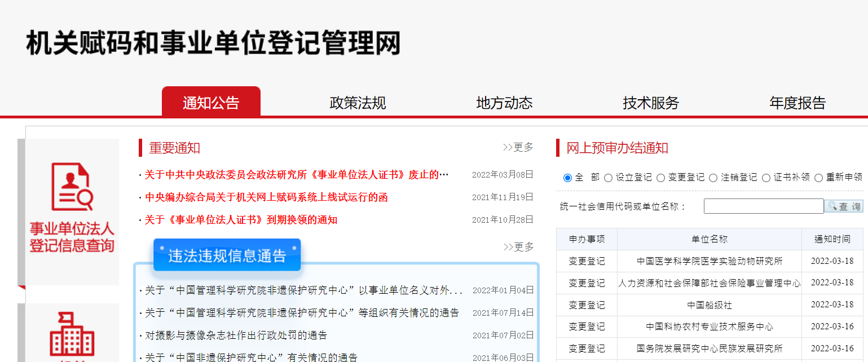Screen dimensions: 868x362
Task: Click the 申办事项 column header
Action: point(587,239)
